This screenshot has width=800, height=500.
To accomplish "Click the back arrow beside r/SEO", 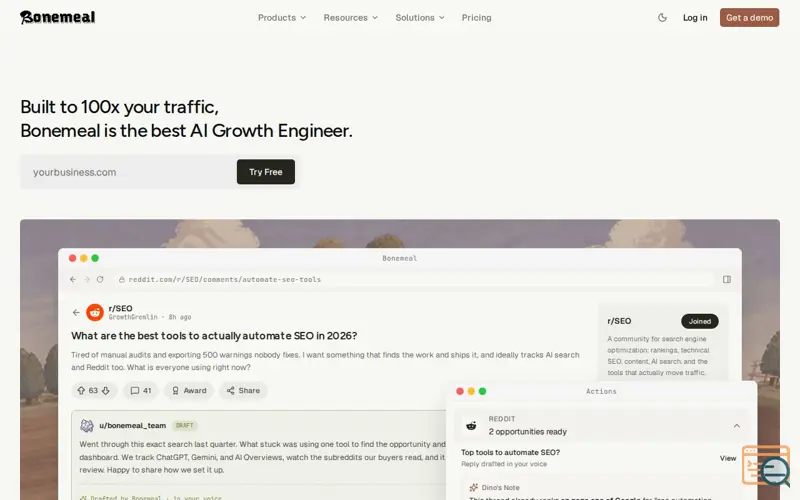I will tap(76, 312).
